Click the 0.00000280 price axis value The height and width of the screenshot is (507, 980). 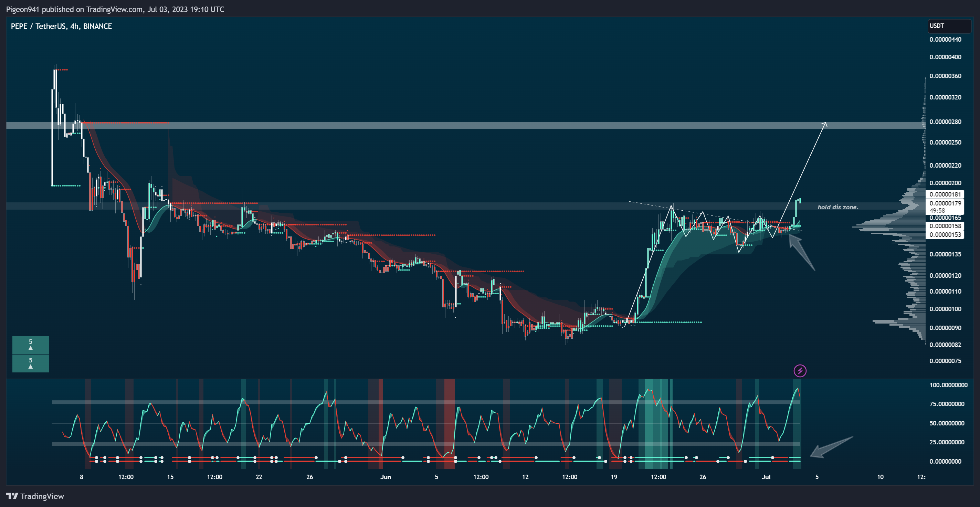pos(945,122)
